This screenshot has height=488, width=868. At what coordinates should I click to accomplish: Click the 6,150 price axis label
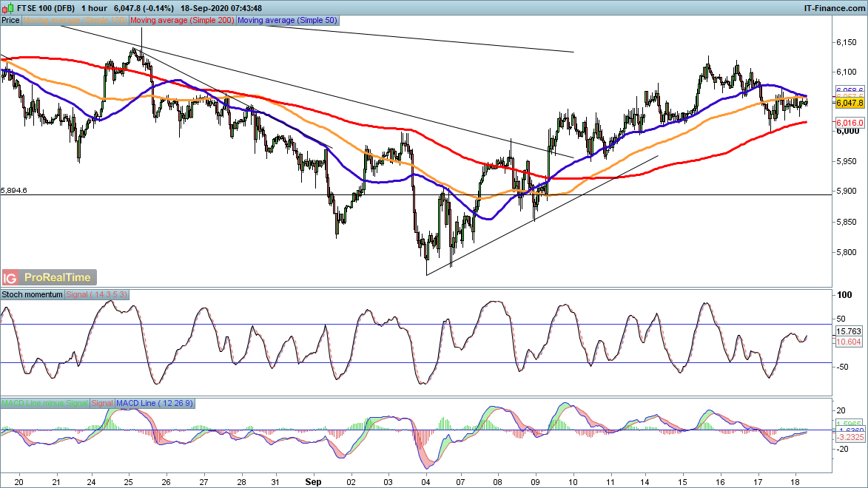click(847, 43)
